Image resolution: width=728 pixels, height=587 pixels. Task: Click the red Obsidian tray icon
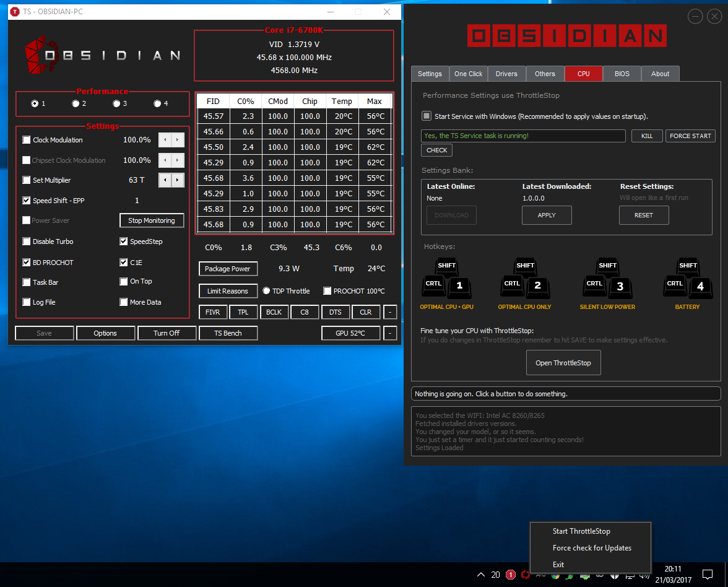pyautogui.click(x=525, y=575)
